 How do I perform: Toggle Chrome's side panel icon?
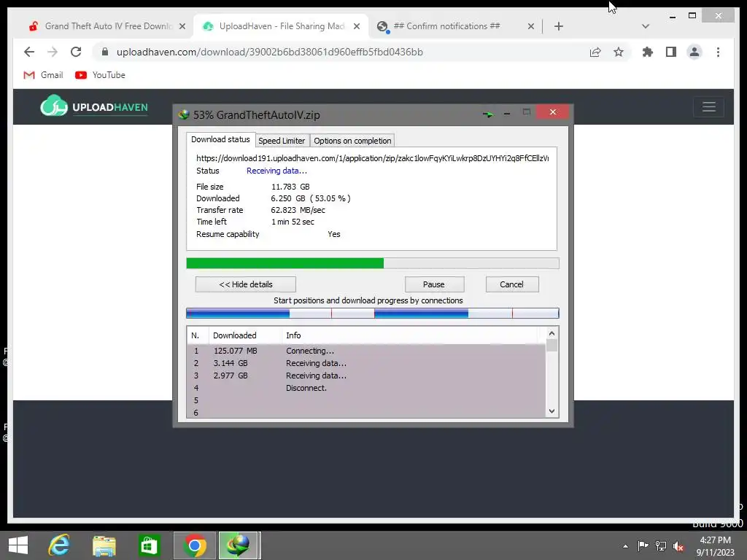671,52
